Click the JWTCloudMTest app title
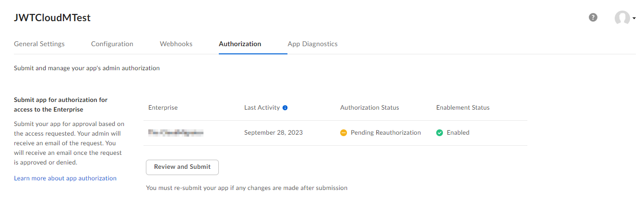The image size is (644, 215). 52,18
